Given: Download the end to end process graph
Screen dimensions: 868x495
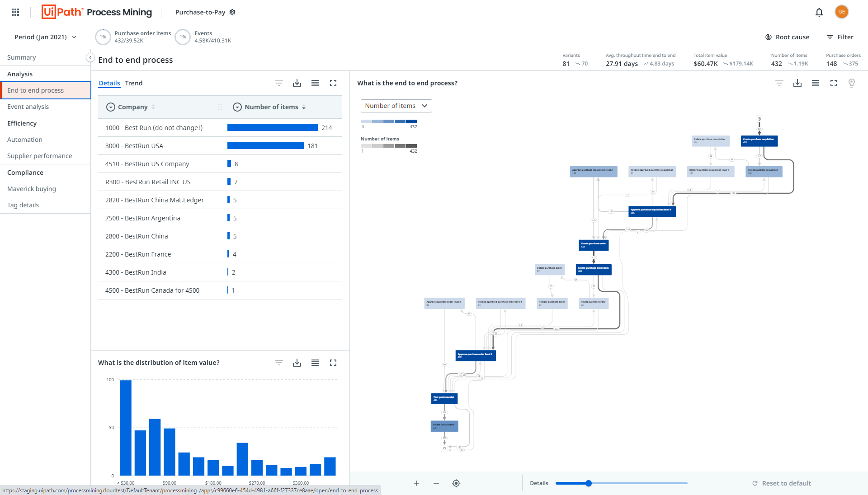Looking at the screenshot, I should 797,83.
